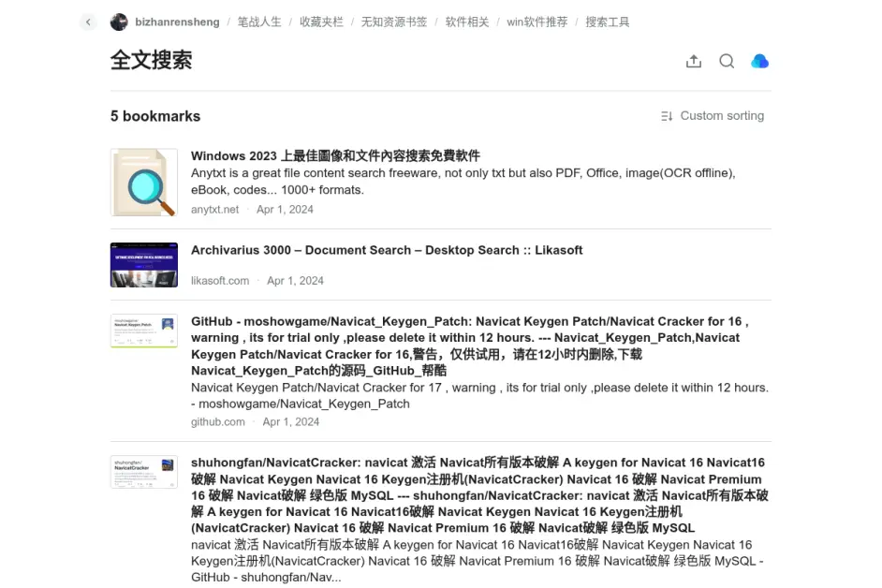This screenshot has height=588, width=882.
Task: Click the sort icon beside Custom sorting
Action: [x=667, y=116]
